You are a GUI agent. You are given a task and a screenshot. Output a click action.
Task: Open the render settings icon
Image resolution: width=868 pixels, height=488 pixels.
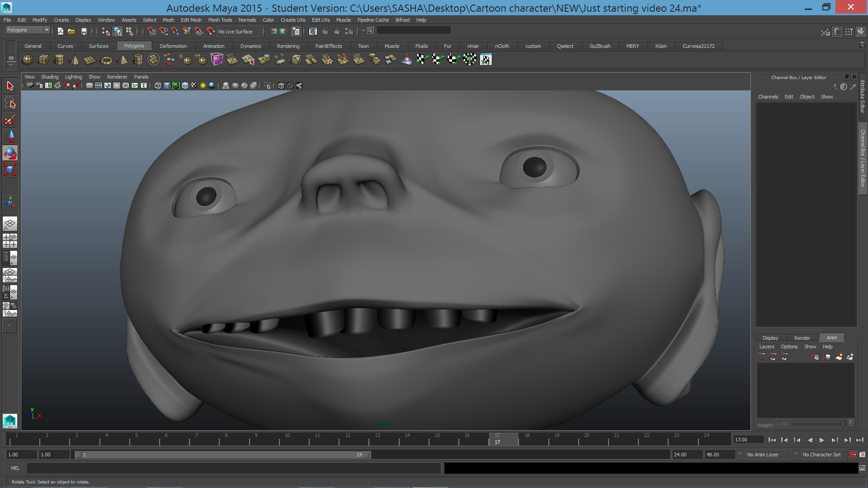pos(349,31)
